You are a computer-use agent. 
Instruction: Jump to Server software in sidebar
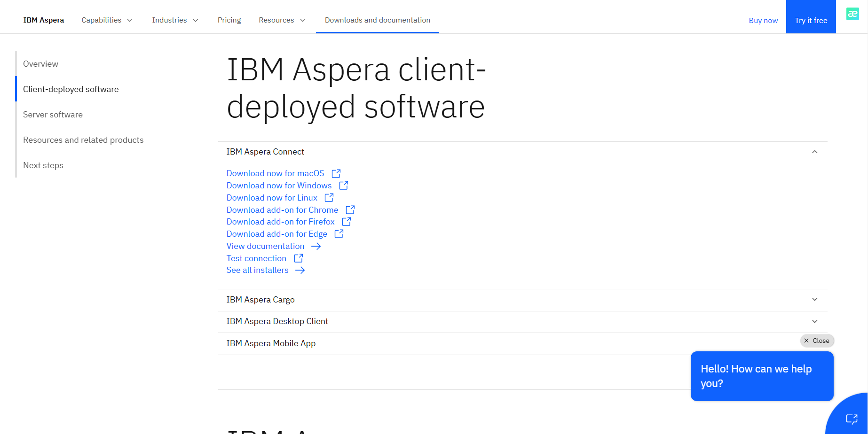pyautogui.click(x=53, y=115)
